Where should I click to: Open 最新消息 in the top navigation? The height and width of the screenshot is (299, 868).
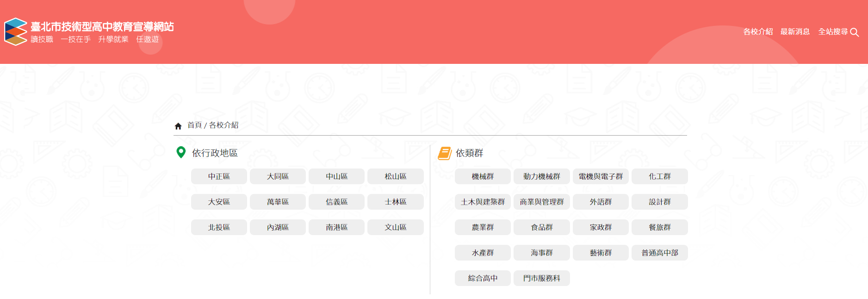click(794, 31)
